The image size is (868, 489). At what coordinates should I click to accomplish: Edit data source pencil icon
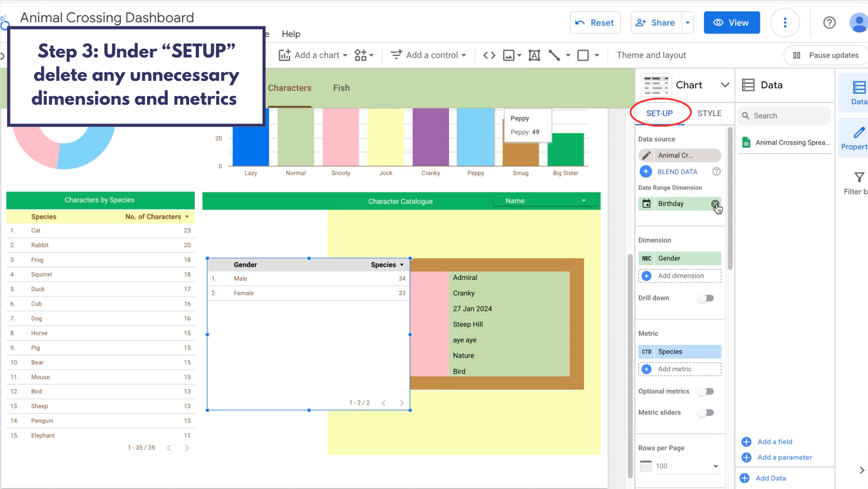point(646,156)
